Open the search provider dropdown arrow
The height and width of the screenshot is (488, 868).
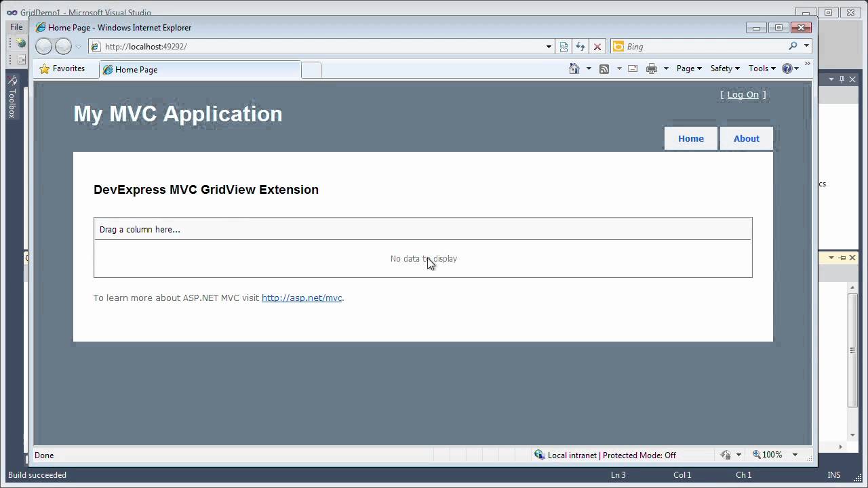(806, 46)
